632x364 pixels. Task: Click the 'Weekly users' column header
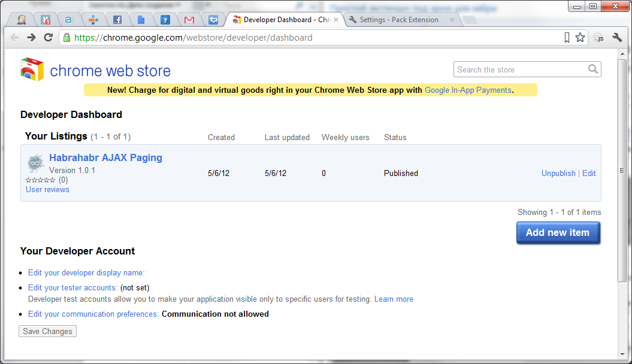346,137
